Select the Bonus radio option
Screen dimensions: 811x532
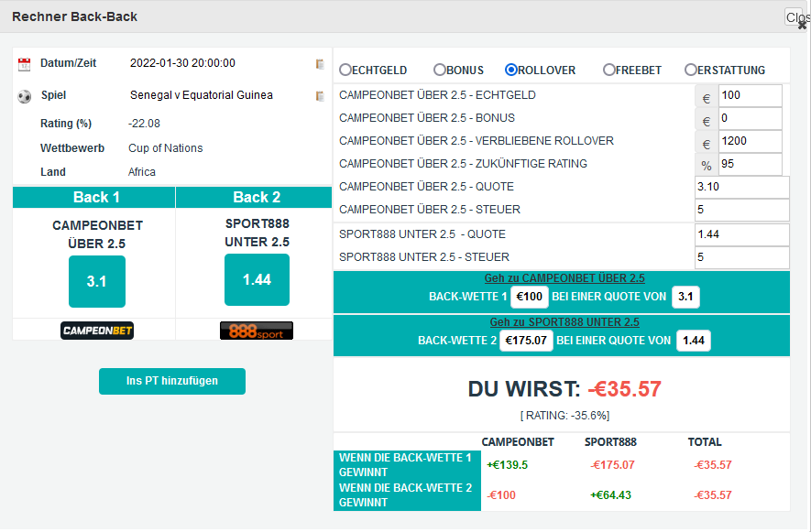coord(440,70)
